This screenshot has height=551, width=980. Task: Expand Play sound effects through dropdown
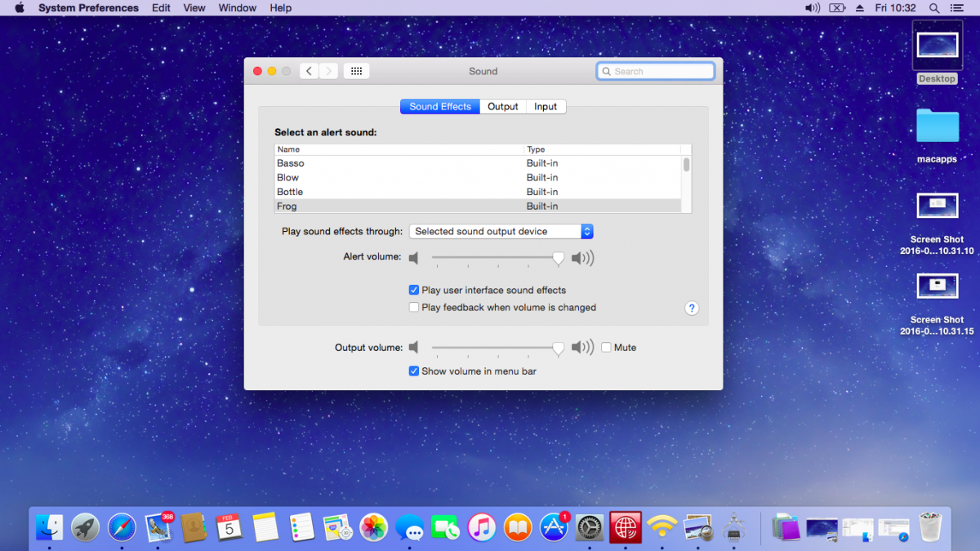(x=501, y=231)
